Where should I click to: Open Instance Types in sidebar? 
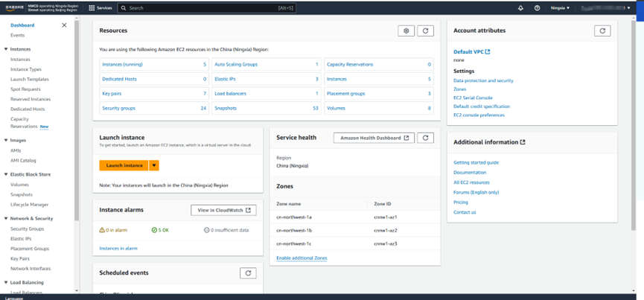coord(26,69)
